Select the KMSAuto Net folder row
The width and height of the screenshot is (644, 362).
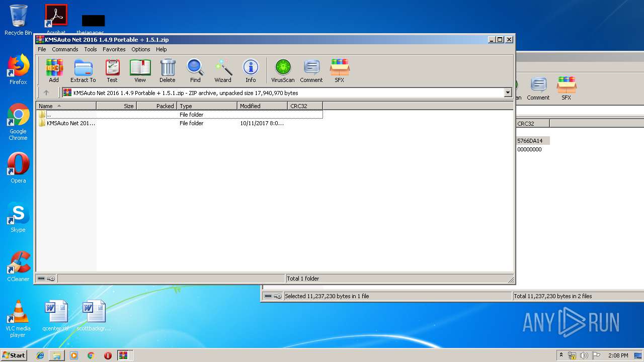(180, 123)
